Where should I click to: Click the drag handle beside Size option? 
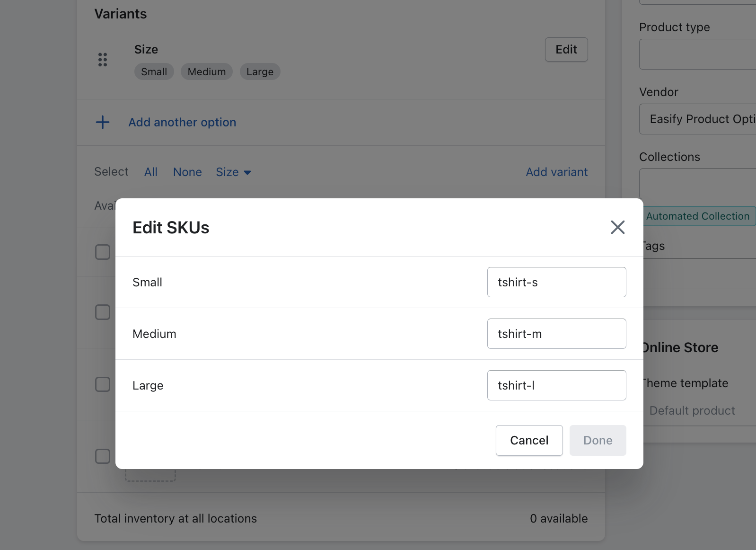[x=103, y=60]
